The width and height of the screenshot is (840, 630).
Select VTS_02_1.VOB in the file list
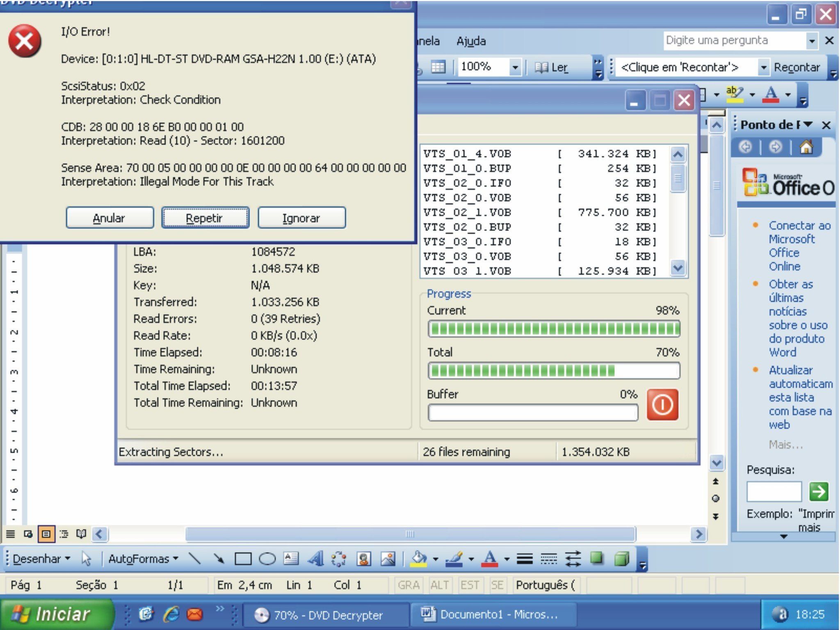point(541,212)
